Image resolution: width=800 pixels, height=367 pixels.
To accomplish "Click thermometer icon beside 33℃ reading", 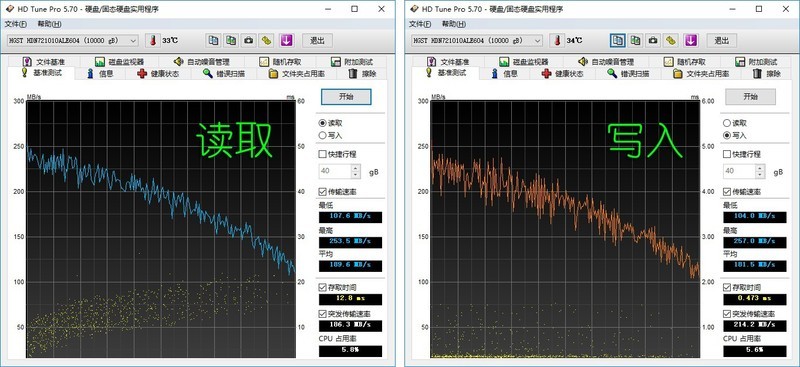I will click(x=153, y=40).
